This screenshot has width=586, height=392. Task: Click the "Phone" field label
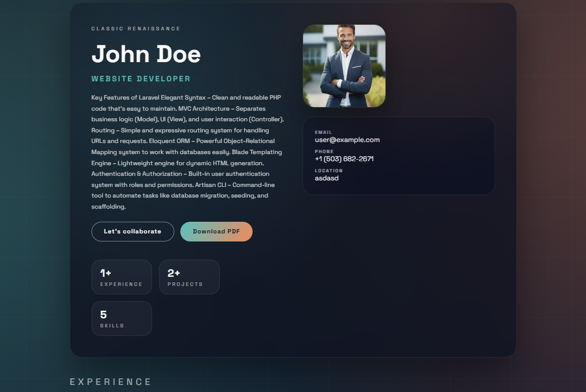[x=324, y=152]
